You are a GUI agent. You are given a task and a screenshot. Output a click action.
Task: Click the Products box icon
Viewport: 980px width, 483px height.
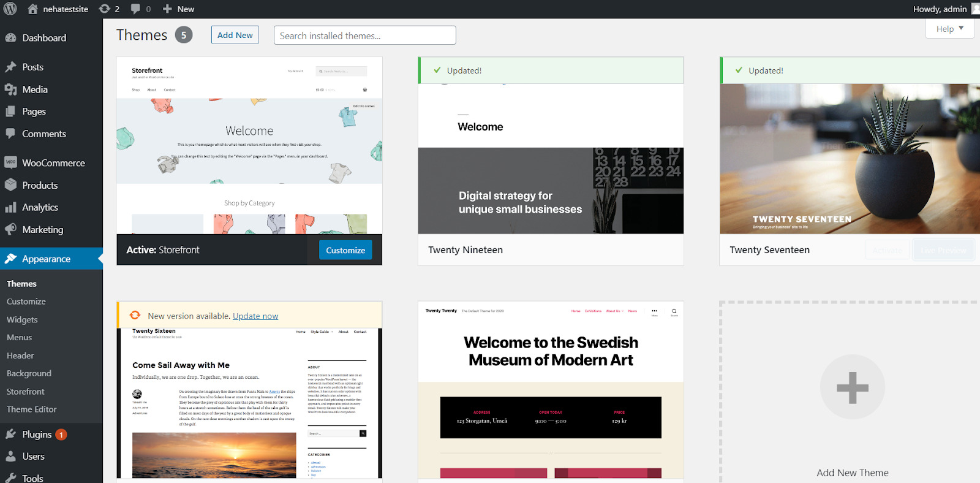pos(10,185)
